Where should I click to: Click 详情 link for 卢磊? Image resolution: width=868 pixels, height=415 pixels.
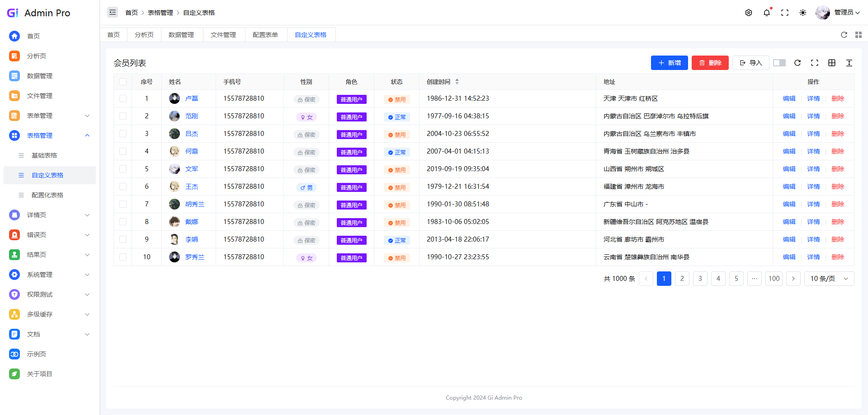pyautogui.click(x=813, y=98)
